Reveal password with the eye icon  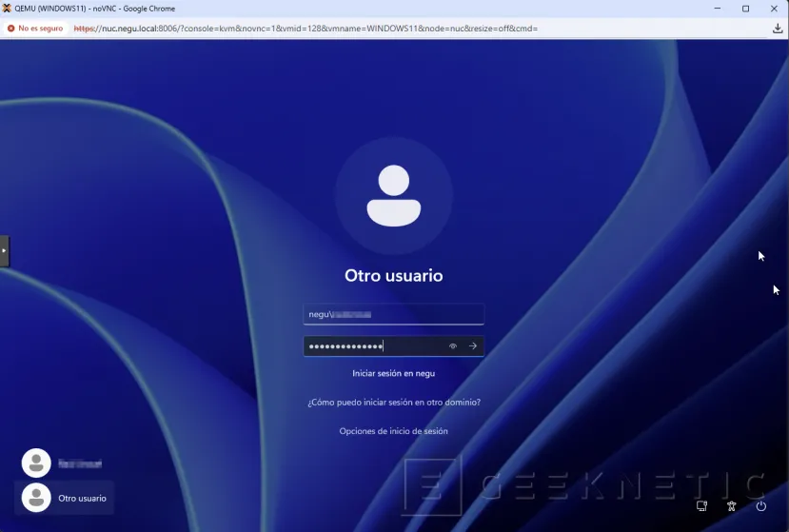[x=453, y=346]
